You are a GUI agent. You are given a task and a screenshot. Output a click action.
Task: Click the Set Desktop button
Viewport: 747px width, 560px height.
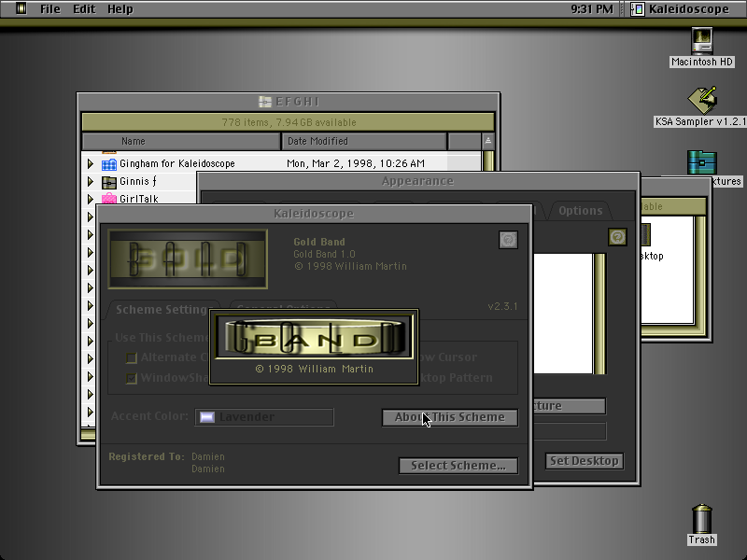(585, 461)
